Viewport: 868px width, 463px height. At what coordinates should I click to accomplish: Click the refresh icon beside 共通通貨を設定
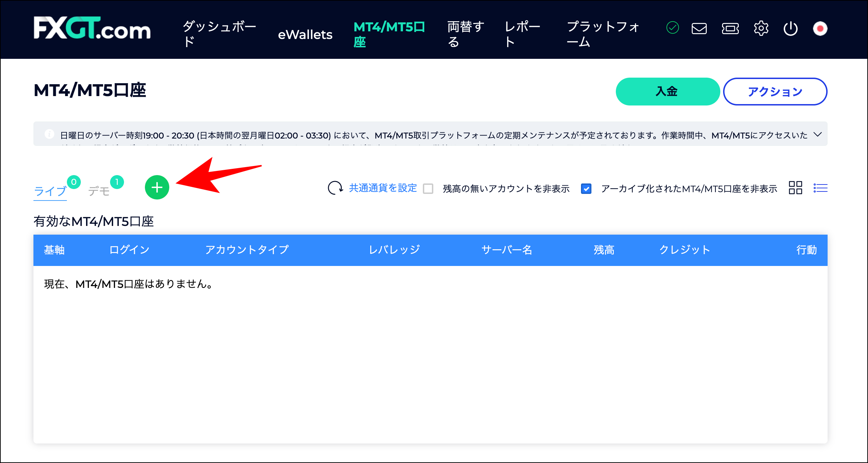(x=335, y=188)
